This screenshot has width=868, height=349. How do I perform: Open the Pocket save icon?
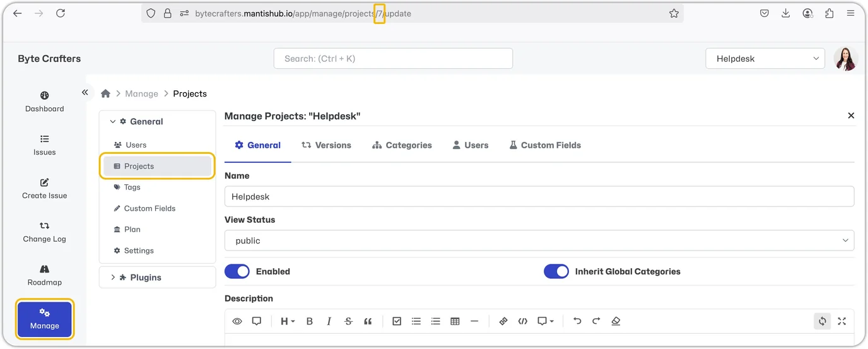(x=764, y=13)
